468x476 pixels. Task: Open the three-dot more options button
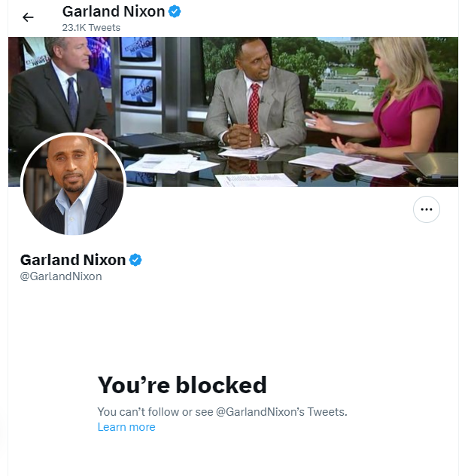[426, 209]
